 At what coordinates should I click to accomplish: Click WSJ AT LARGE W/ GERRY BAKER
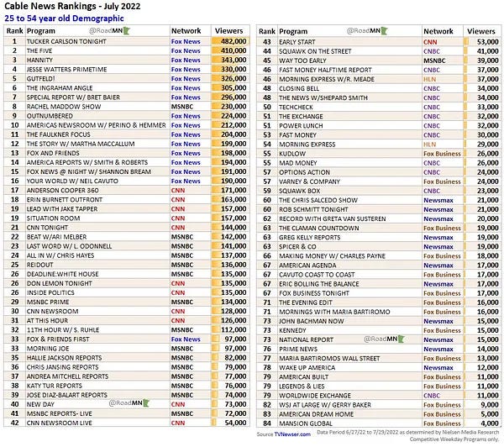click(325, 406)
